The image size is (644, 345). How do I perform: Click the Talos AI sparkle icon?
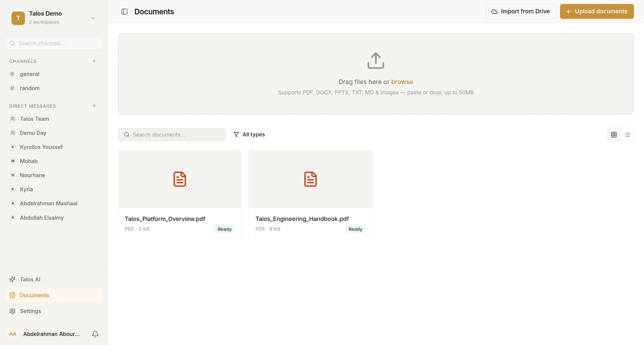point(12,279)
